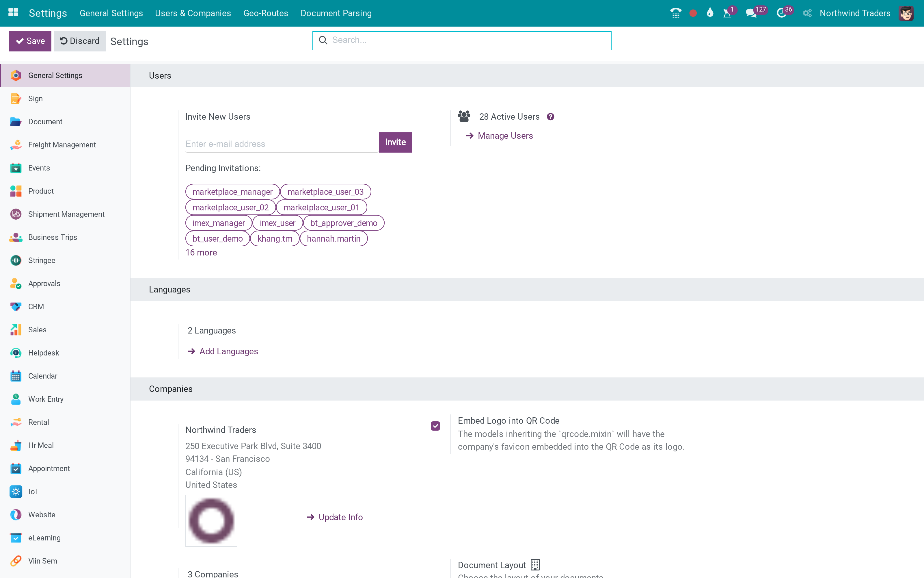Open the VoIP phone icon in top bar
The width and height of the screenshot is (924, 578).
click(x=675, y=13)
